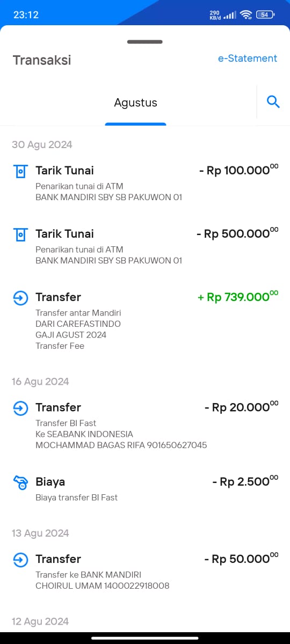This screenshot has height=644, width=290.
Task: Tap the 30 Agu 2024 date header
Action: tap(42, 144)
